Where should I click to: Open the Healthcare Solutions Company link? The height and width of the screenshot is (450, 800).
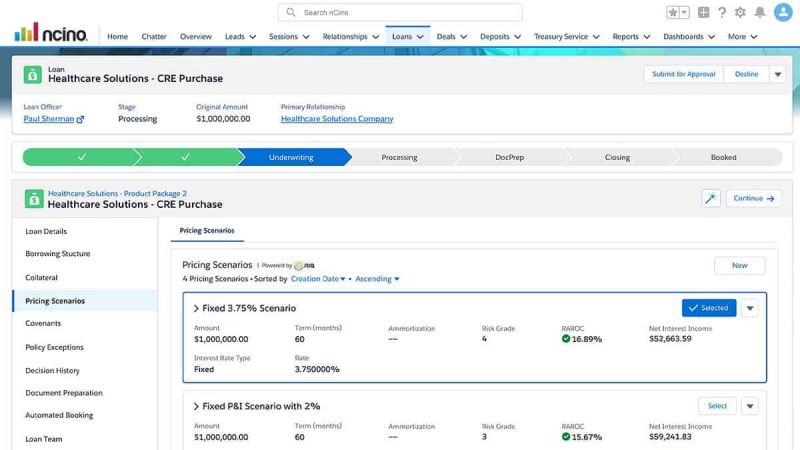point(337,119)
